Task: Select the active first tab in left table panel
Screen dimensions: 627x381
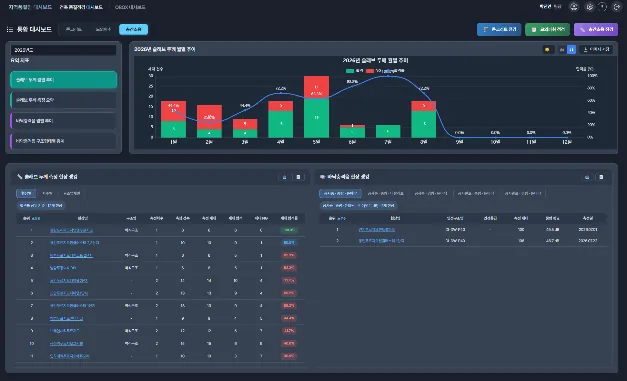Action: (x=26, y=193)
